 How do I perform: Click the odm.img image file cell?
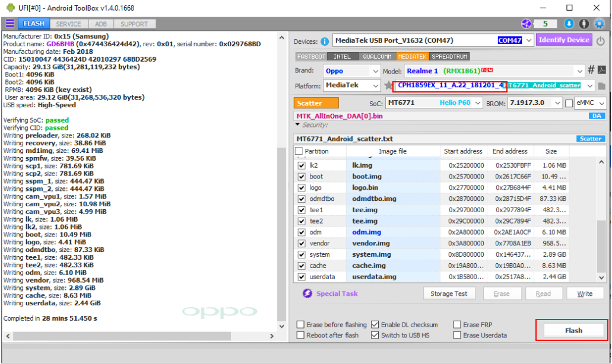pos(394,232)
